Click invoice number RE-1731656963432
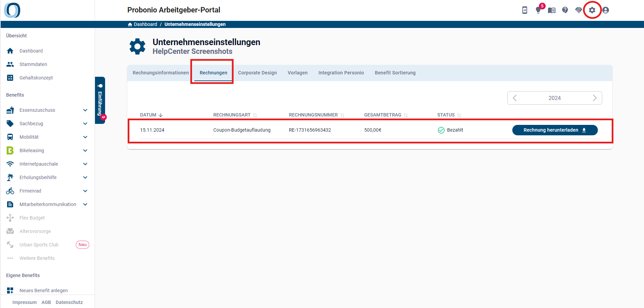Viewport: 644px width, 308px height. [x=310, y=130]
